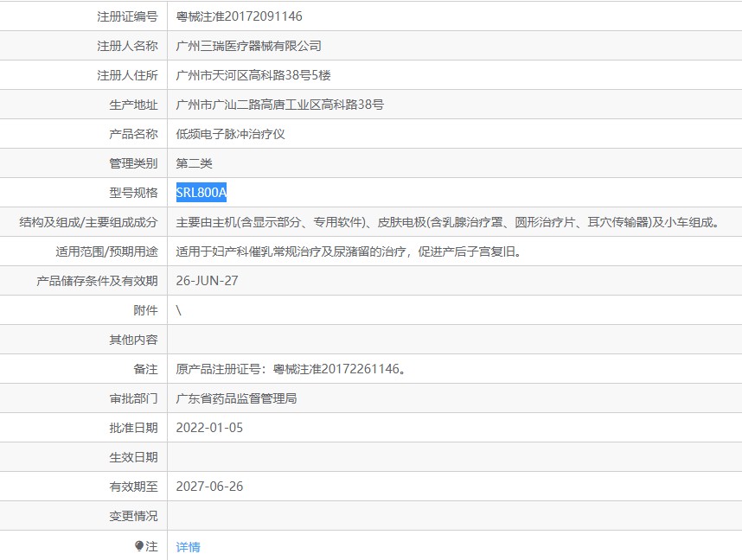Click the structure description starting 主要由主机
742x560 pixels.
(x=448, y=222)
